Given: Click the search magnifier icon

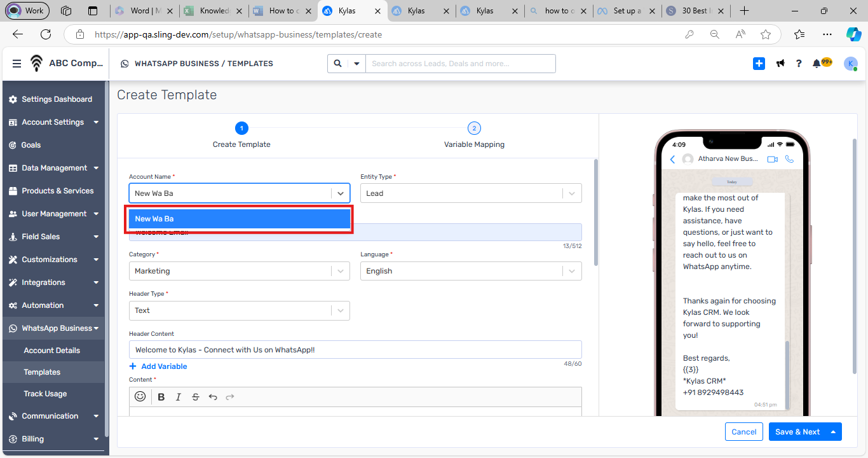Looking at the screenshot, I should 337,64.
